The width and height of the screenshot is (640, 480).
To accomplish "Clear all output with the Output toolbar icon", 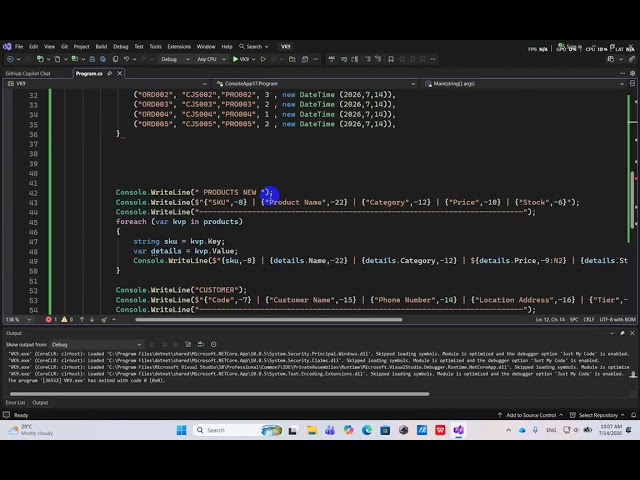I will coord(188,344).
